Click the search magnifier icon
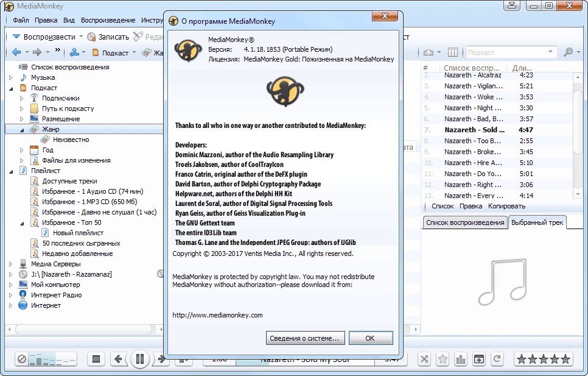The image size is (588, 376). coord(568,52)
